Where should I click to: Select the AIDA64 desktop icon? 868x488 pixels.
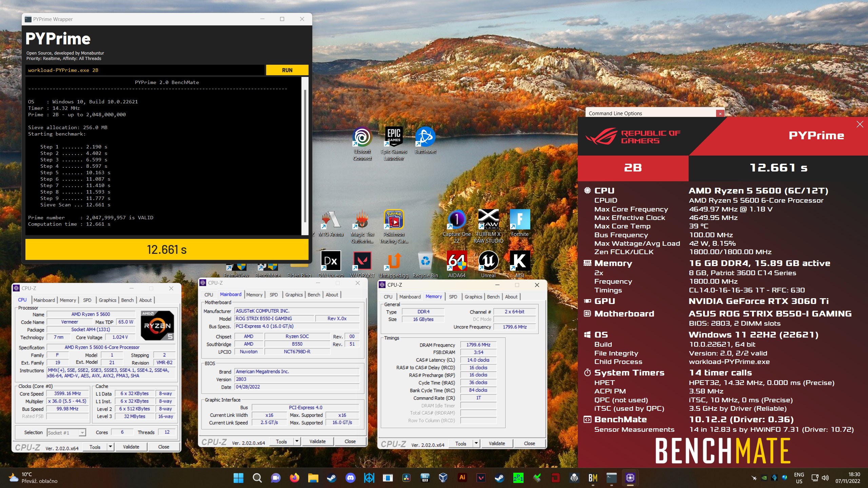[457, 264]
